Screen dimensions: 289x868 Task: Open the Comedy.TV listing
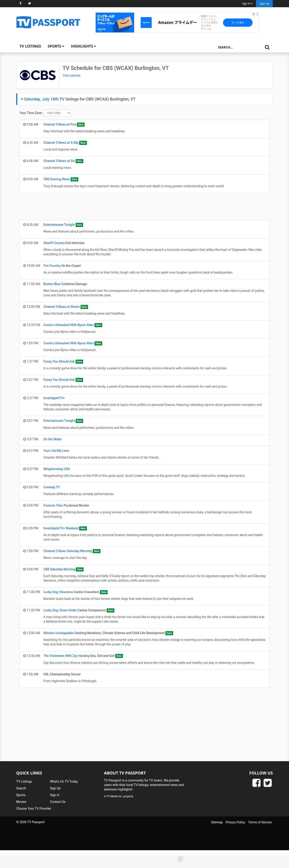pos(52,487)
